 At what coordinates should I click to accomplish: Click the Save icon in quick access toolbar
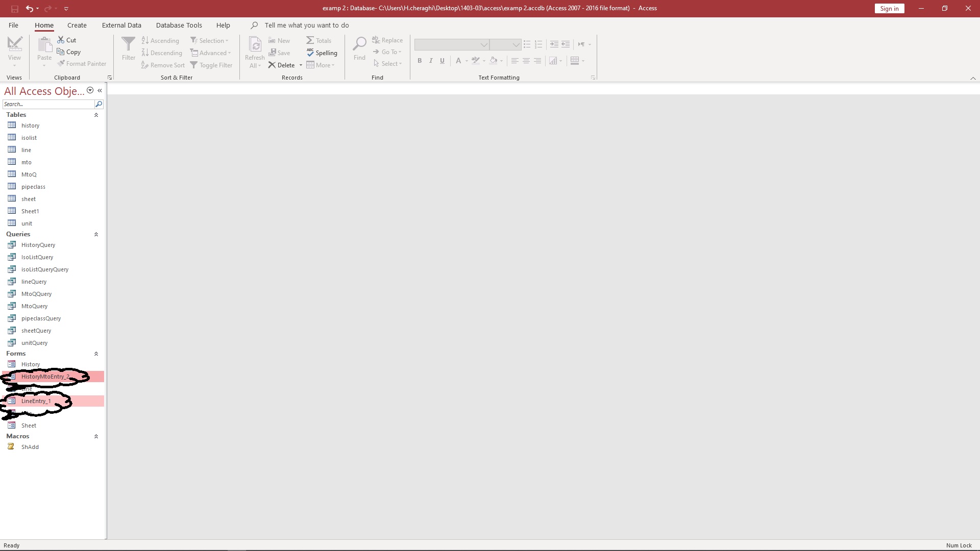(14, 9)
